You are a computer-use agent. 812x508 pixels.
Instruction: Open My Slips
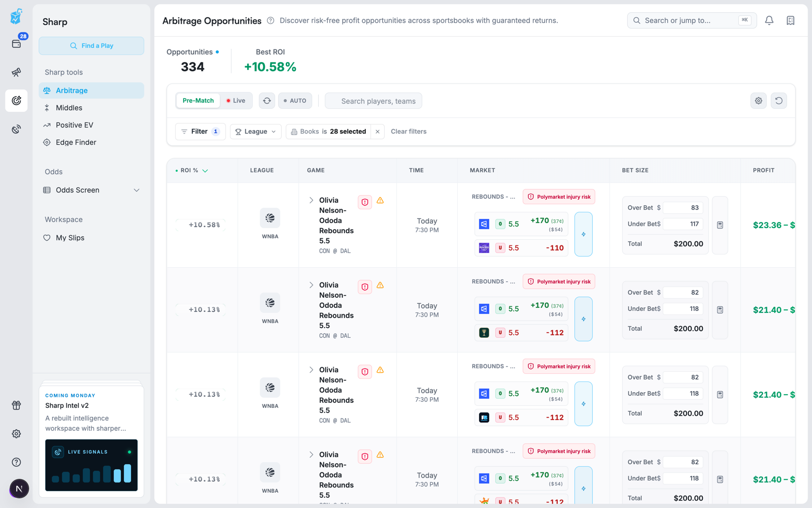[x=91, y=238]
